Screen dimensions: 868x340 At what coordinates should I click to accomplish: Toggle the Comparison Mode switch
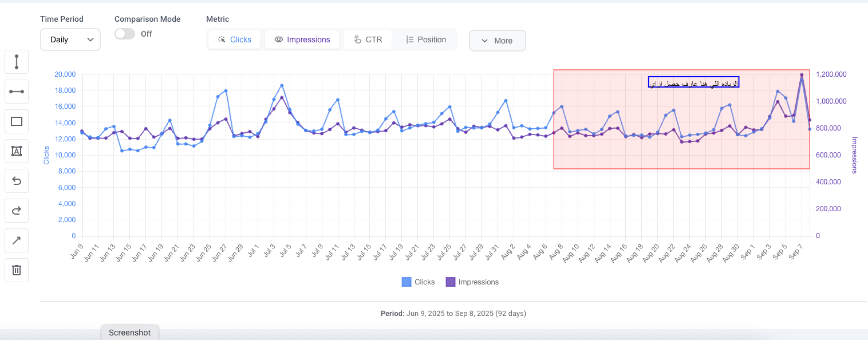click(125, 34)
